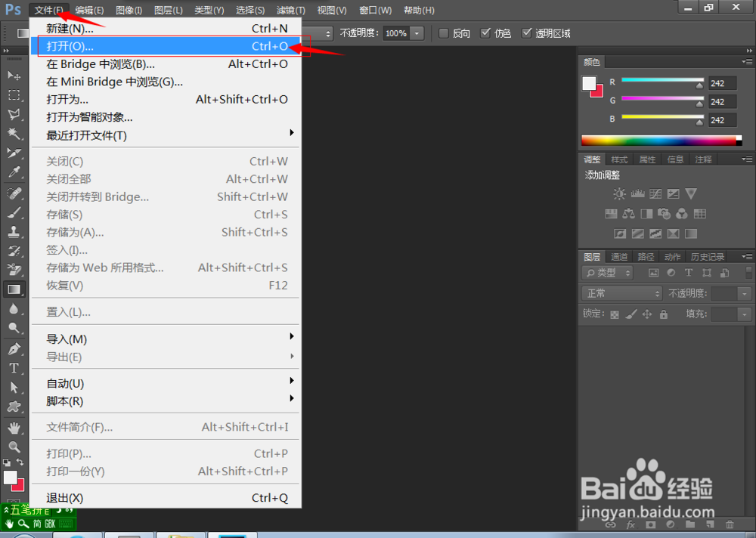Filter layers by type layers (T icon)

click(689, 273)
